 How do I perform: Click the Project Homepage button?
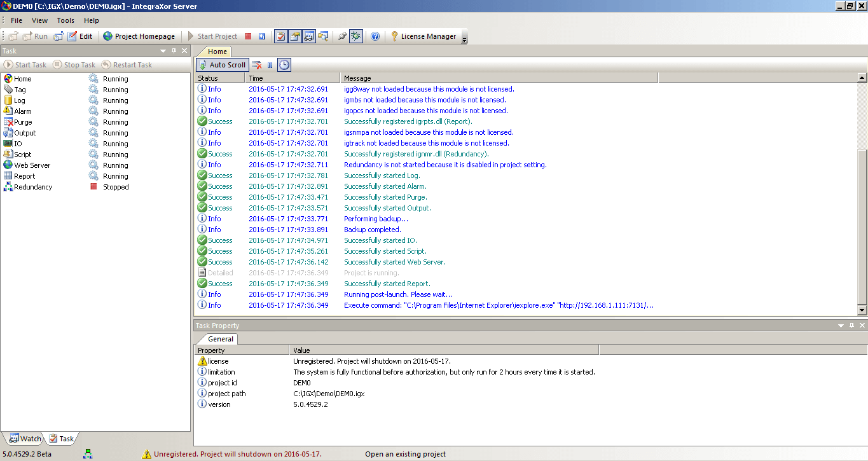click(139, 36)
